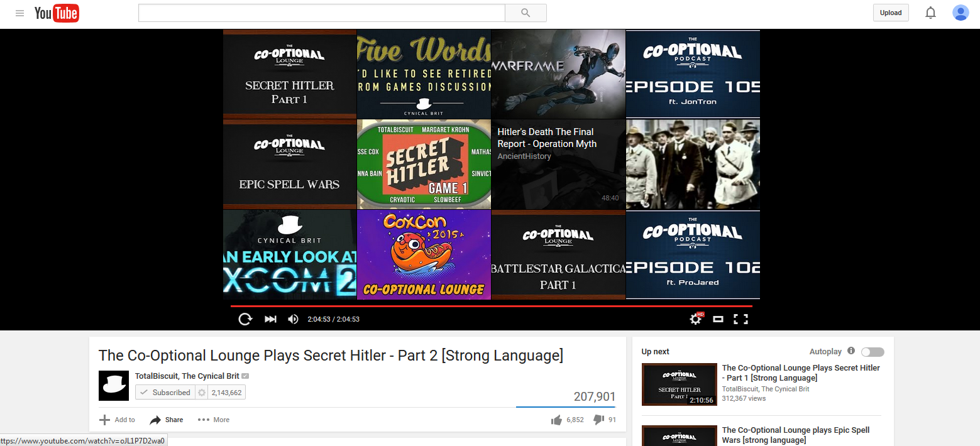Open the notifications bell
This screenshot has height=446, width=980.
point(930,13)
